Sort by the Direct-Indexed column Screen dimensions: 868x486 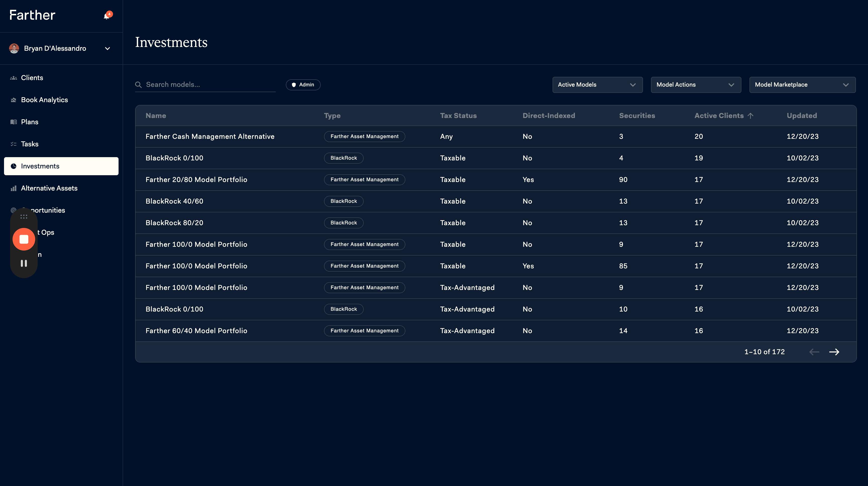tap(549, 116)
